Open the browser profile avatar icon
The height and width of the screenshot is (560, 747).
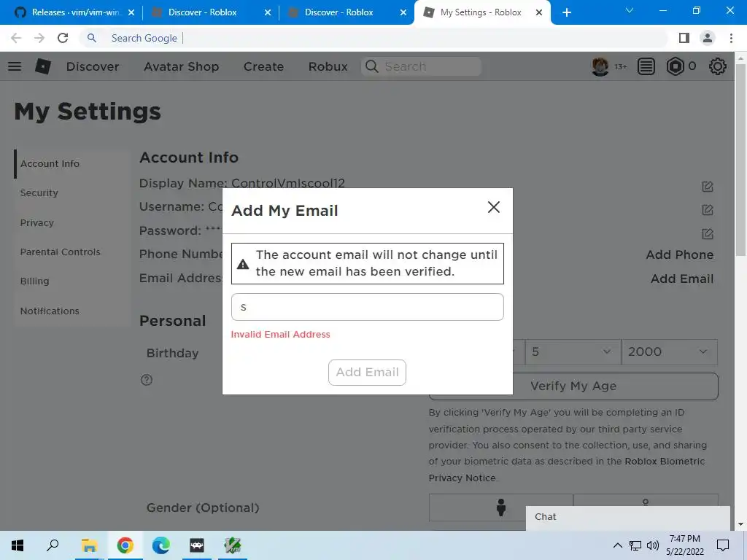708,38
